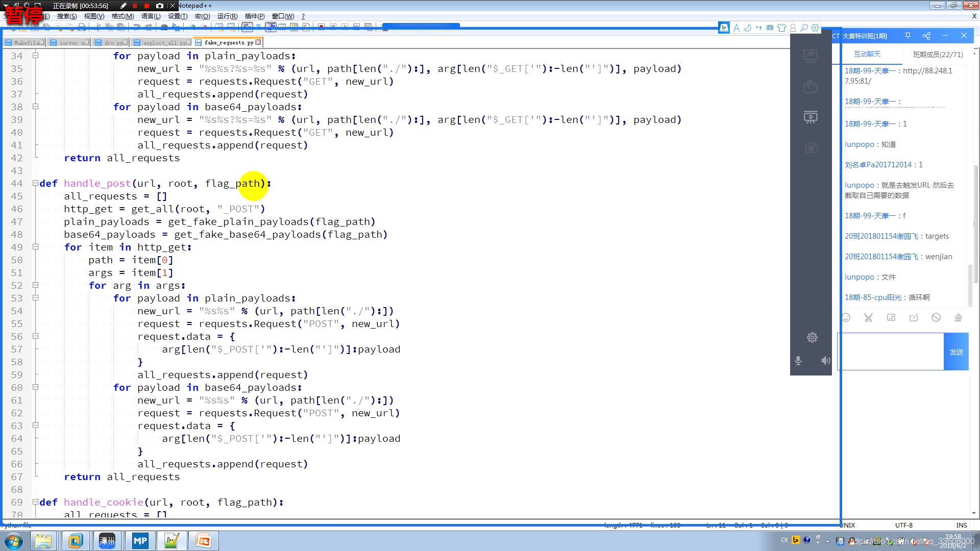Click the shirt skin icon in IME toolbar

781,28
